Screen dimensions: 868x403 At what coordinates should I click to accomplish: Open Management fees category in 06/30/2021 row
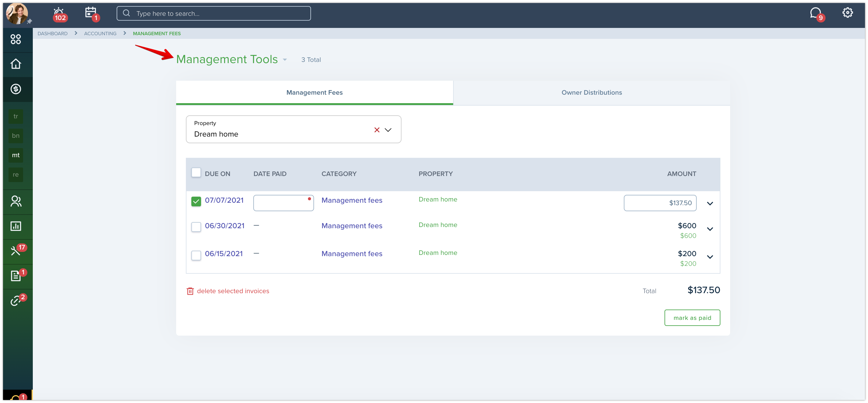(x=351, y=226)
